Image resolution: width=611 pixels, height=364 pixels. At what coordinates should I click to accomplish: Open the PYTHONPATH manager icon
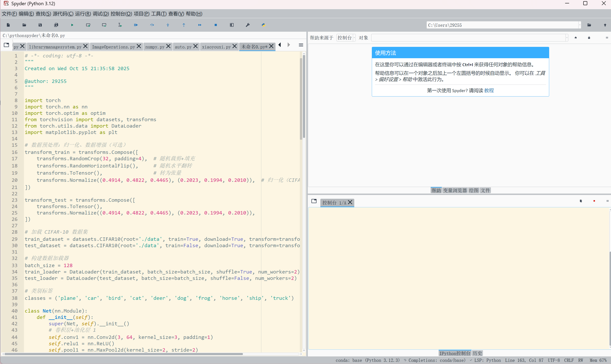pos(264,25)
